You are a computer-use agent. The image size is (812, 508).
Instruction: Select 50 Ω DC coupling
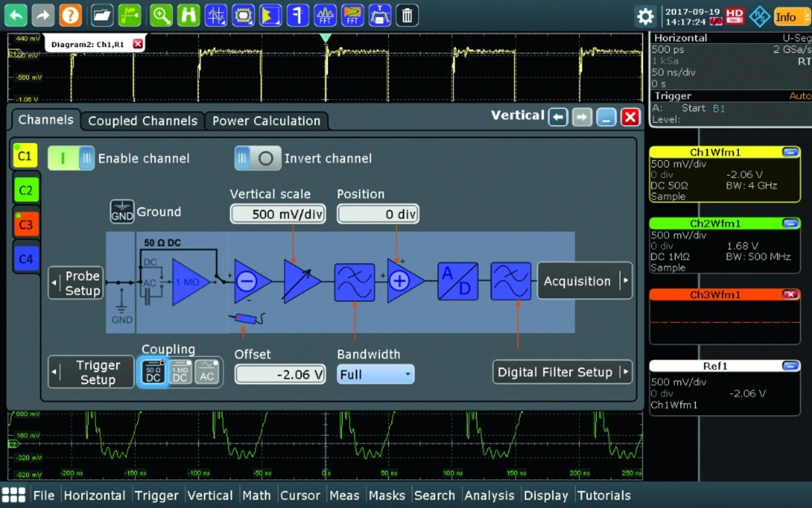click(154, 371)
